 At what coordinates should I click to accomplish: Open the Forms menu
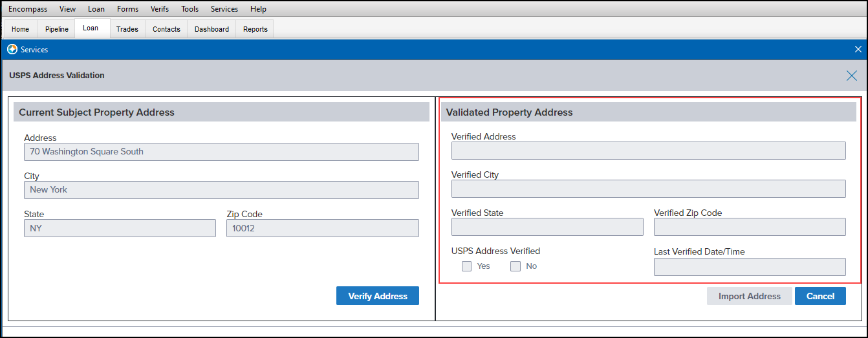[x=127, y=9]
